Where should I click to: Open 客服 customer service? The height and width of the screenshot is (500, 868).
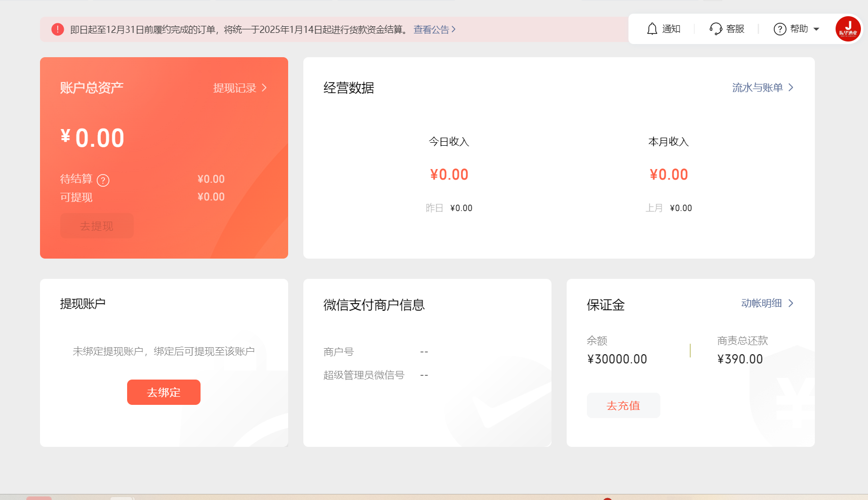(x=735, y=29)
